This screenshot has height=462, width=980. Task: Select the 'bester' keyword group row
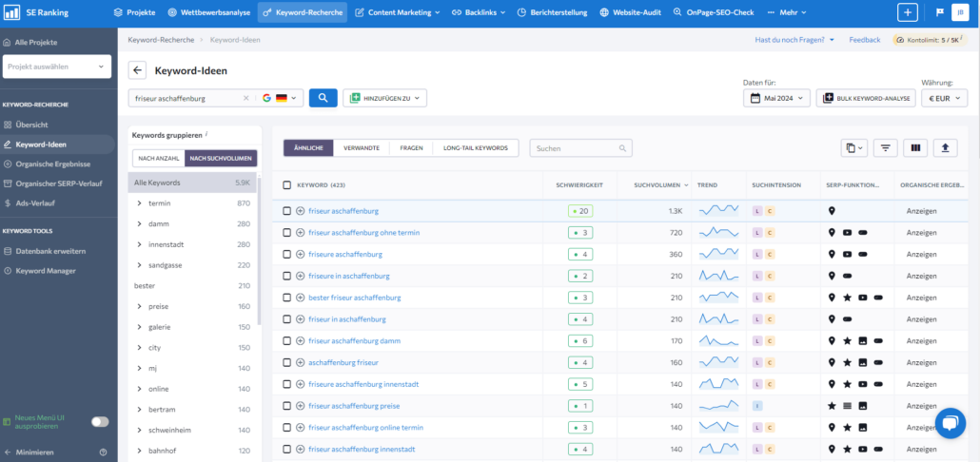192,286
